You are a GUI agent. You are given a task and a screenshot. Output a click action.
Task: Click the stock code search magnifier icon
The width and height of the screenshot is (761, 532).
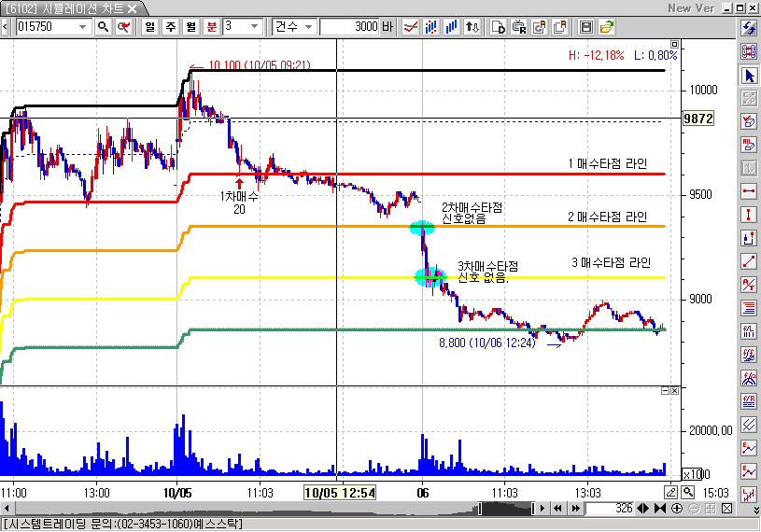click(103, 27)
